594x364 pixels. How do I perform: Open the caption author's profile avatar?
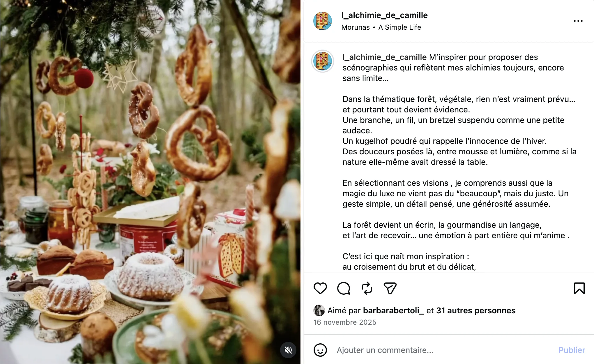point(322,61)
